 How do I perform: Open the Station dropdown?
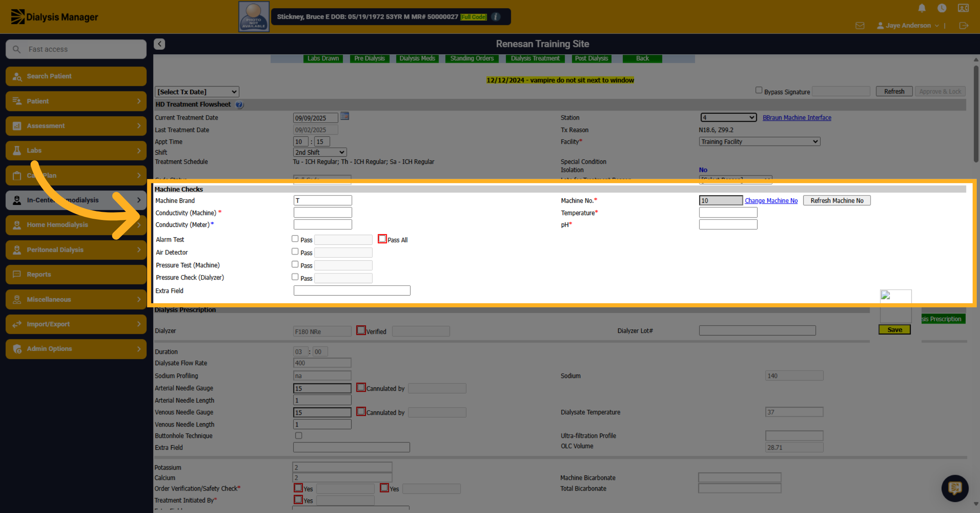(728, 118)
